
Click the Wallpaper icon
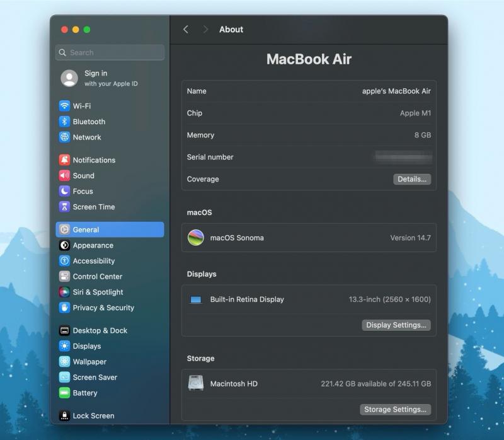(65, 362)
